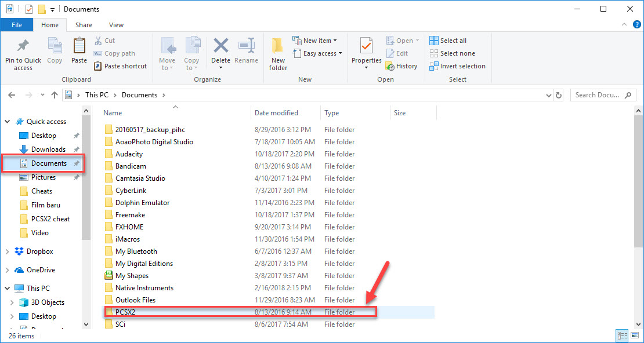644x343 pixels.
Task: Switch to the View tab
Action: tap(116, 25)
